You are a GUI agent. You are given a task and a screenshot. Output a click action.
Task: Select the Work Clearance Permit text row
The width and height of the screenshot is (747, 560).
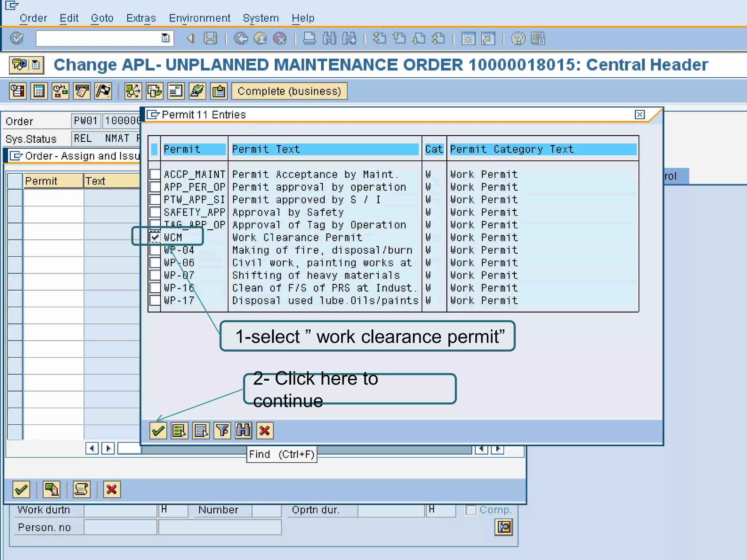297,237
